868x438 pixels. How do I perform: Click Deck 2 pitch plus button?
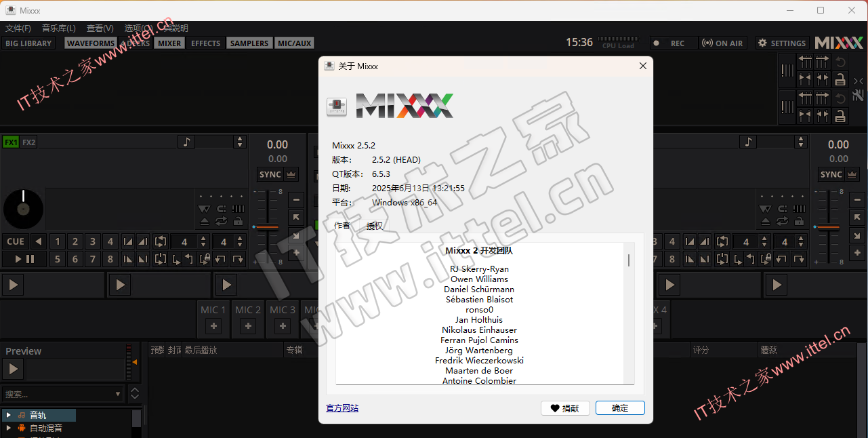point(857,253)
